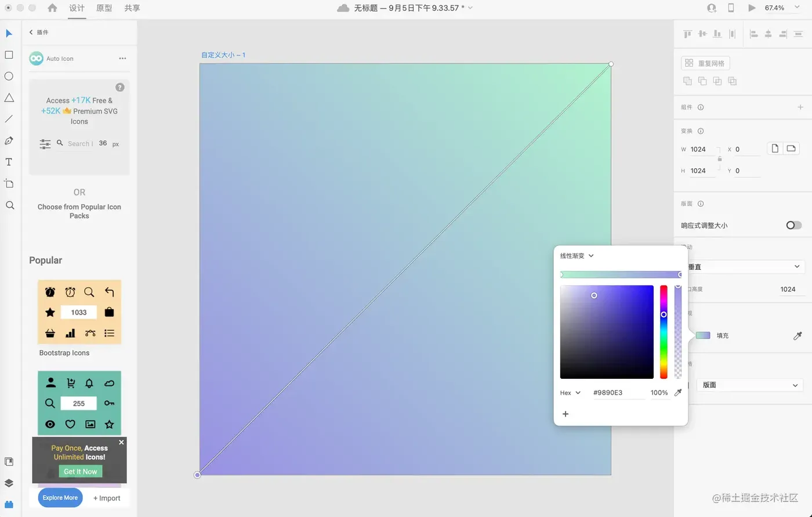Open Auto Icon search filter settings

click(45, 144)
